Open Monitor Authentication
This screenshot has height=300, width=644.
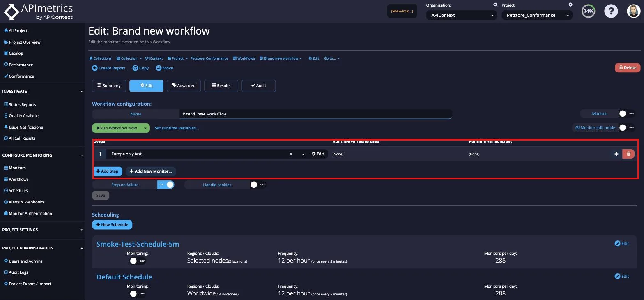pyautogui.click(x=28, y=213)
